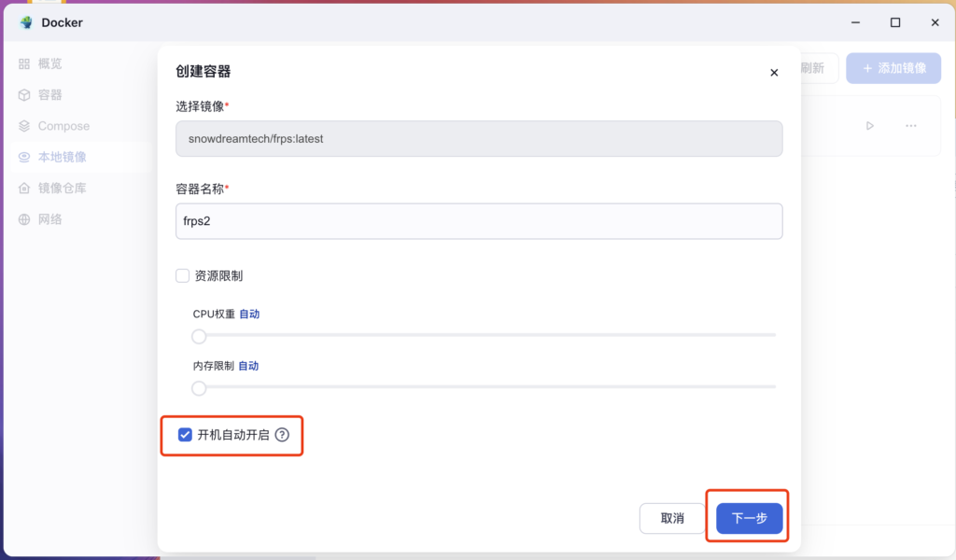Viewport: 956px width, 560px height.
Task: Minimize the Docker window
Action: coord(856,22)
